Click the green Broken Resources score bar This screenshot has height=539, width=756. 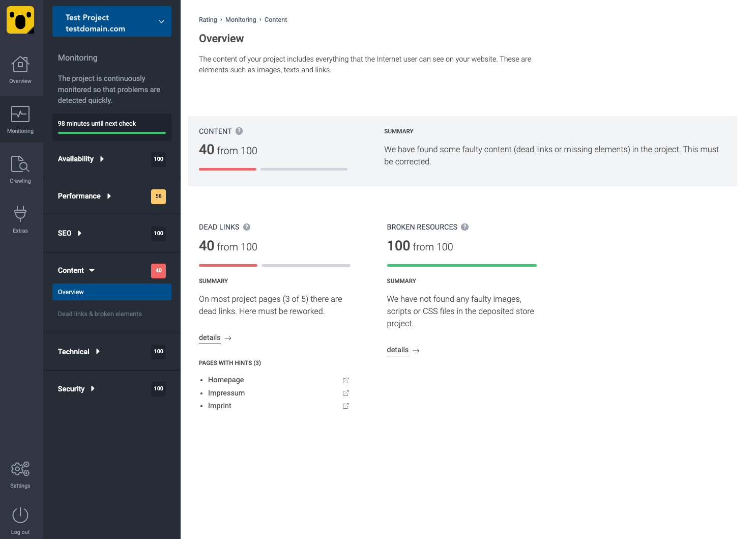click(x=462, y=265)
